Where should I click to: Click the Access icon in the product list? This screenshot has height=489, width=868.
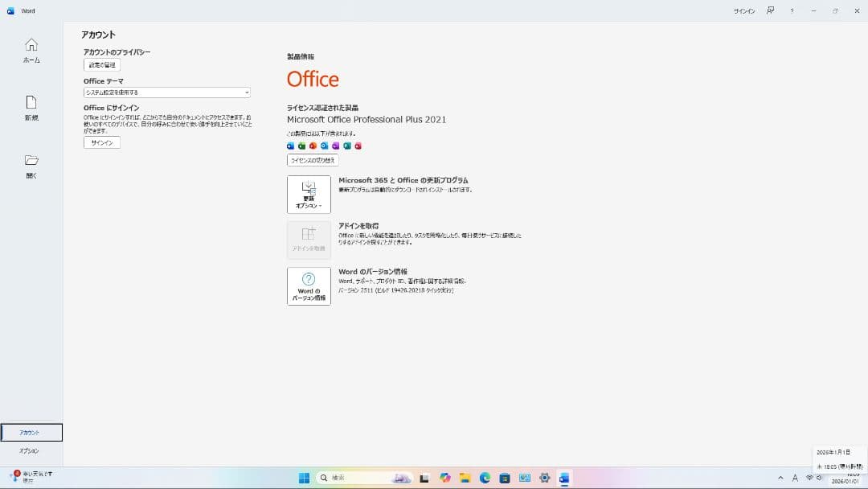[x=358, y=146]
